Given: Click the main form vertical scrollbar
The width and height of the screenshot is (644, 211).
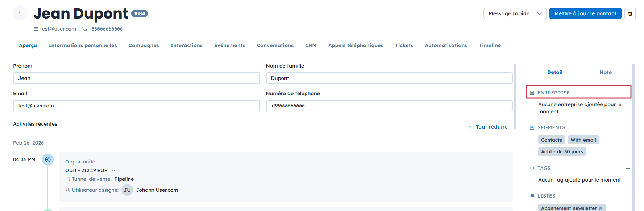Looking at the screenshot, I should [x=515, y=96].
